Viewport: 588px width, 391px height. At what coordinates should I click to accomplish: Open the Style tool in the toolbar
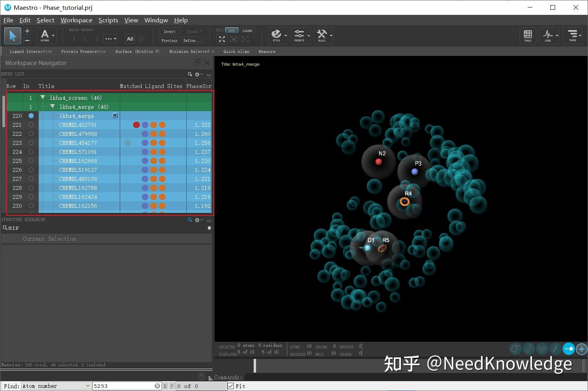coord(277,35)
